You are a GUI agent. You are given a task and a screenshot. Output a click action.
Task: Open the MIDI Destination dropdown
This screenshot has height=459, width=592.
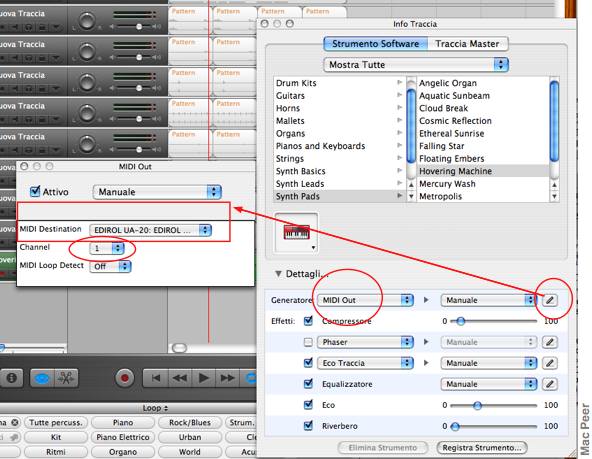[x=151, y=230]
